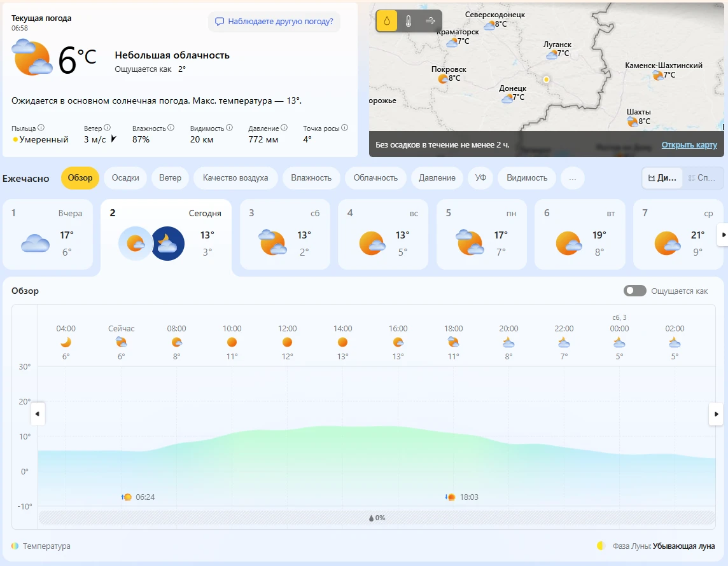
Task: Switch to diagram view
Action: tap(662, 178)
